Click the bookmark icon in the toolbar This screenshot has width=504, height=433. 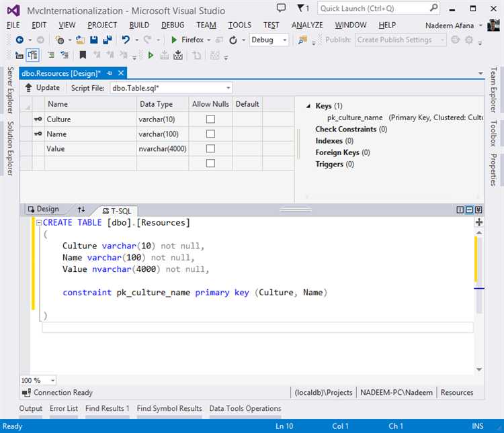[x=83, y=55]
